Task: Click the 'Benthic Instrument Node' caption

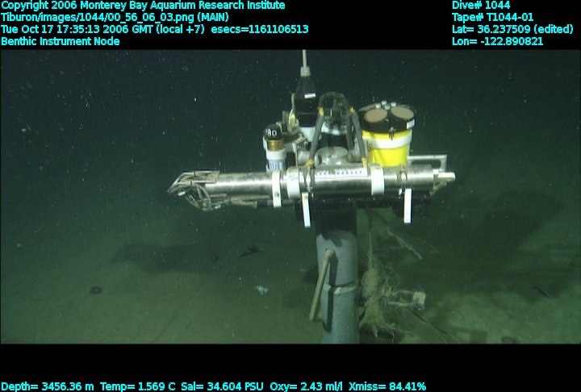Action: tap(60, 41)
